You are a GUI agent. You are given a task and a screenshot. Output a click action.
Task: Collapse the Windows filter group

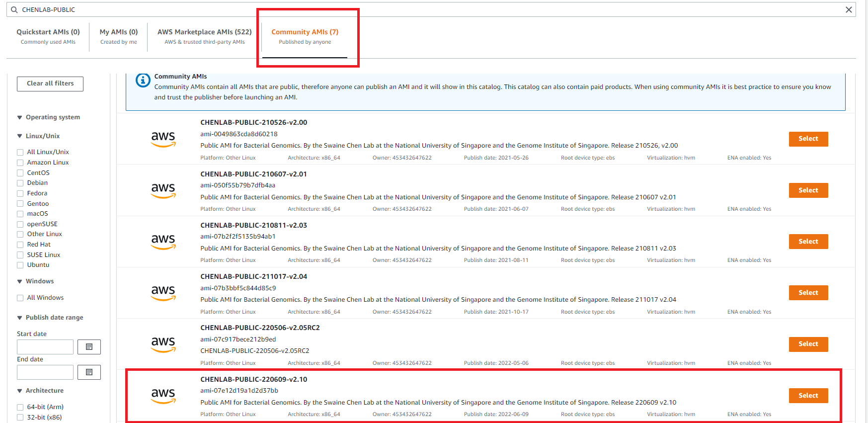pyautogui.click(x=20, y=281)
